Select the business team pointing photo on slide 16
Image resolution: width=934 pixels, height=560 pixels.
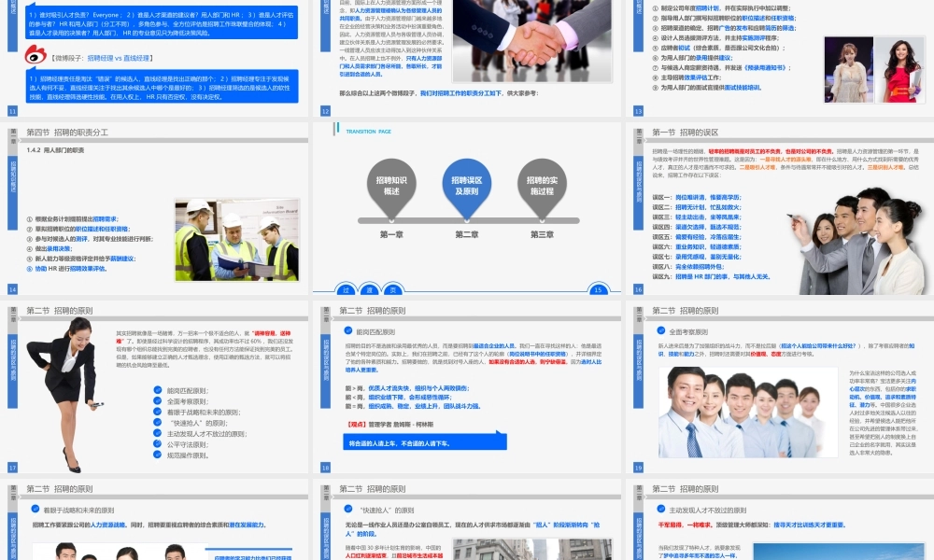(x=856, y=241)
